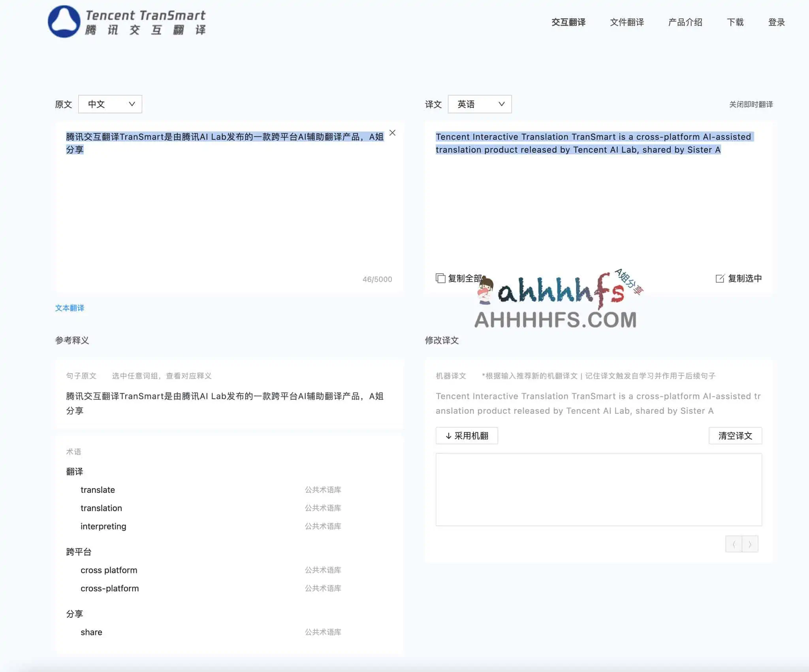This screenshot has height=672, width=809.
Task: Open the source language 中文 dropdown
Action: (110, 104)
